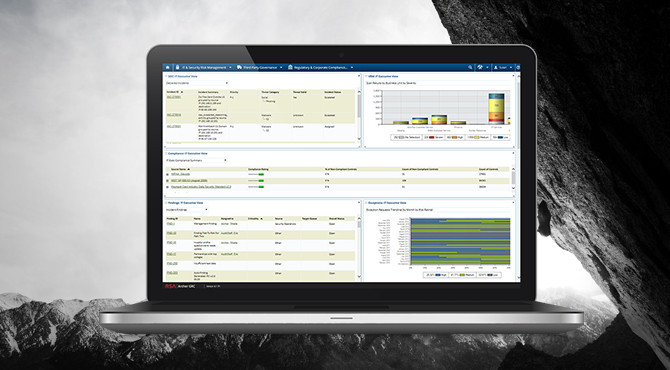Collapse the Compliance: IT Executive View panel triangle
The width and height of the screenshot is (670, 370).
coord(166,153)
